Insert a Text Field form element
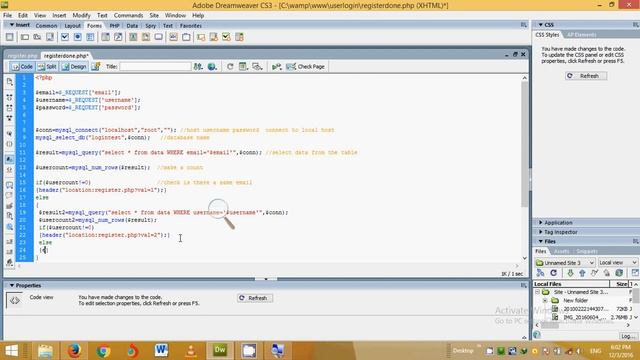The width and height of the screenshot is (640, 360). click(x=25, y=37)
